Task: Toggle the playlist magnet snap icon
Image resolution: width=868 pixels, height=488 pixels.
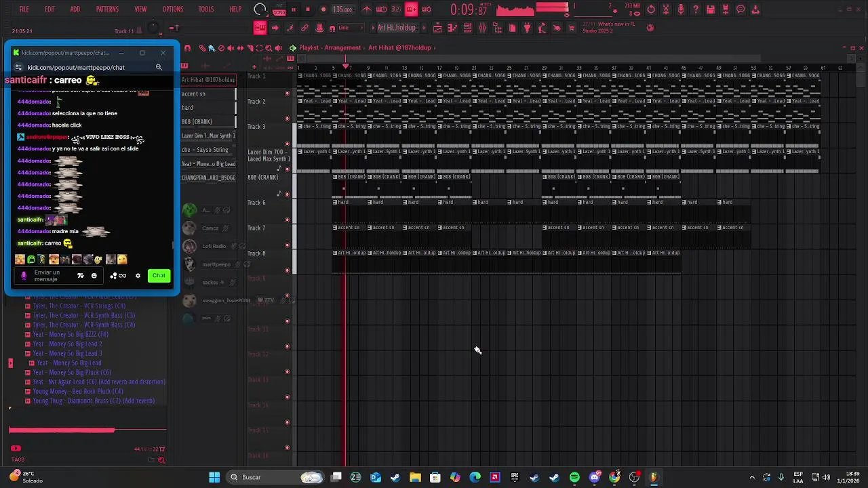Action: point(187,48)
